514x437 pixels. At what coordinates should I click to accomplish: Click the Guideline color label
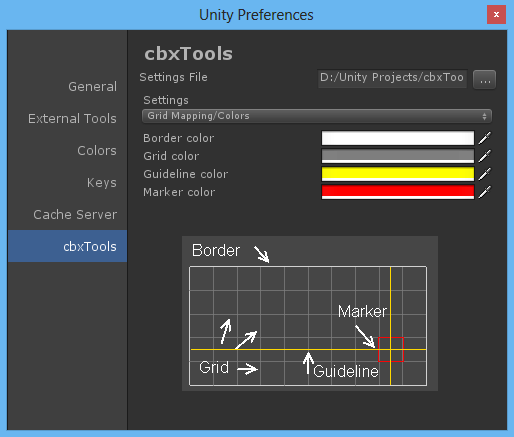(186, 174)
